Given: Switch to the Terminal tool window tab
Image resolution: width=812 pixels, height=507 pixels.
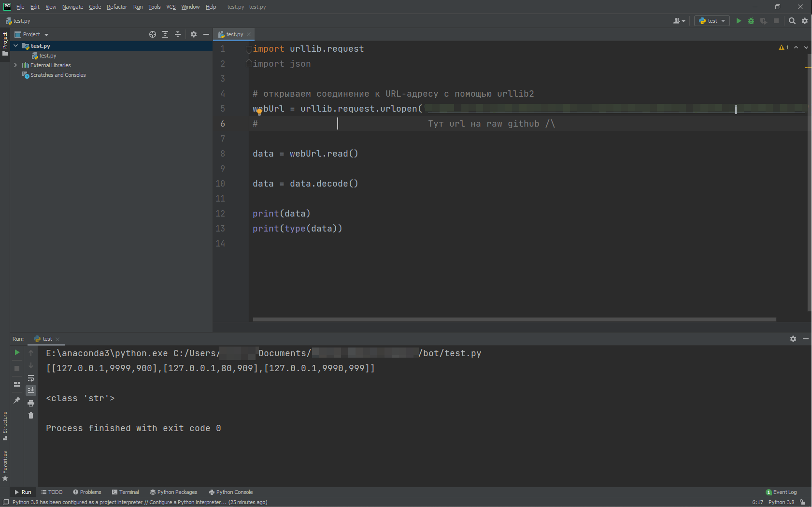Looking at the screenshot, I should pyautogui.click(x=126, y=492).
